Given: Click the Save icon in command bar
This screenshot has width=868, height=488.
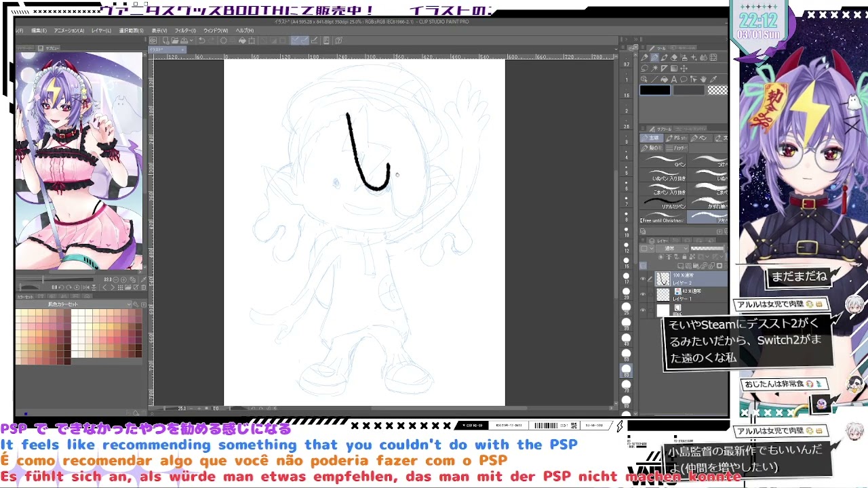Looking at the screenshot, I should (x=184, y=41).
